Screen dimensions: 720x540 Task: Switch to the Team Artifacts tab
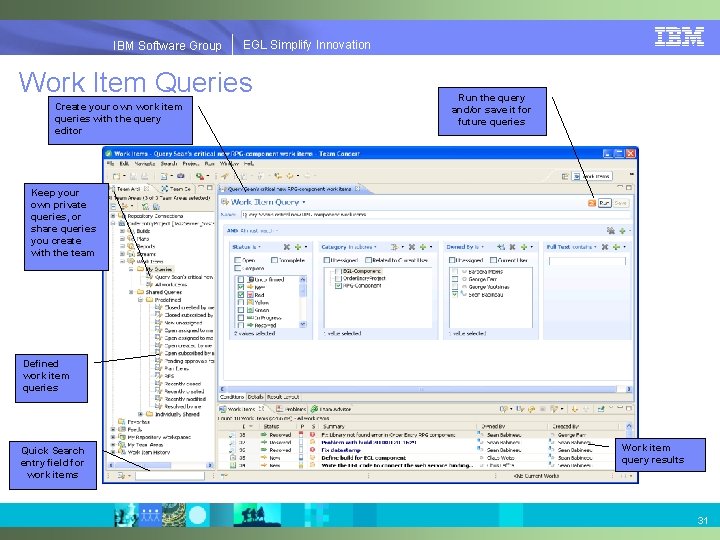point(129,189)
